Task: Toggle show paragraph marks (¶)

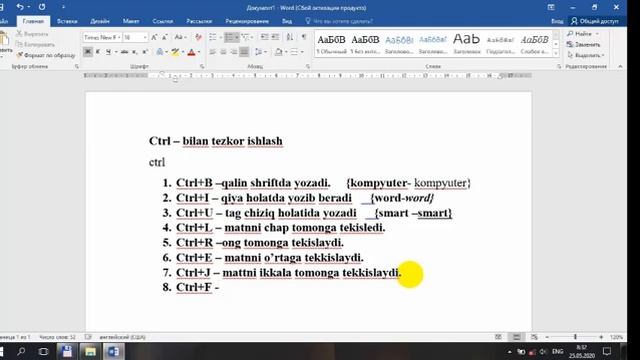Action: coord(304,37)
